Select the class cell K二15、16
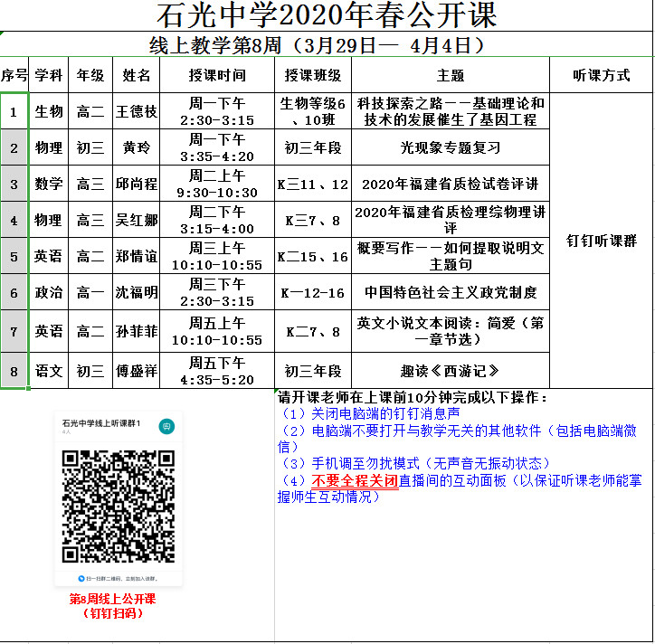 (x=313, y=256)
